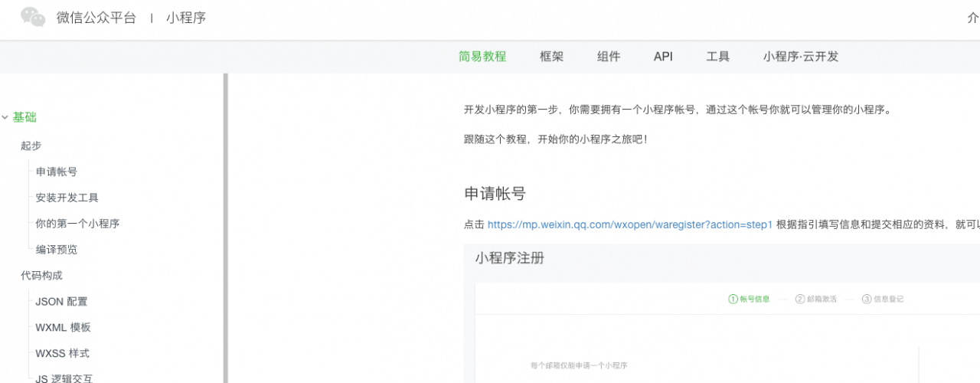Open 微信公众平台 home link

click(96, 18)
